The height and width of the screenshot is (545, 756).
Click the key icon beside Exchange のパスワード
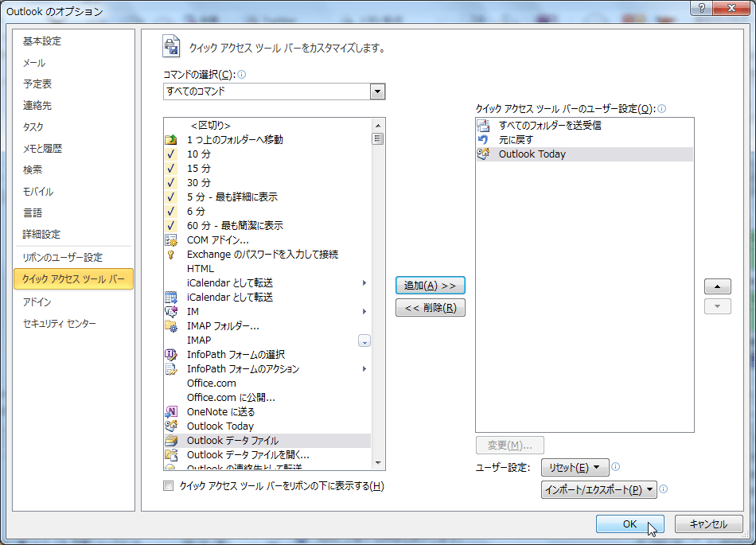click(x=171, y=255)
